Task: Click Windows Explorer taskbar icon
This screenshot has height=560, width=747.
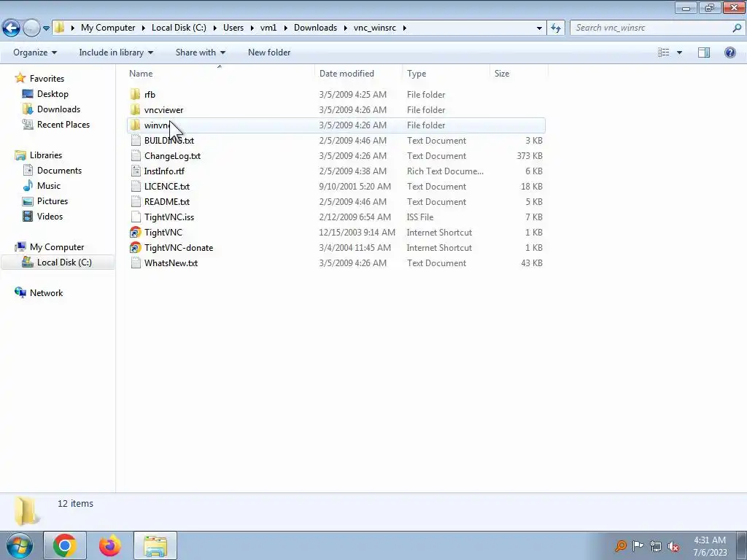Action: [155, 545]
